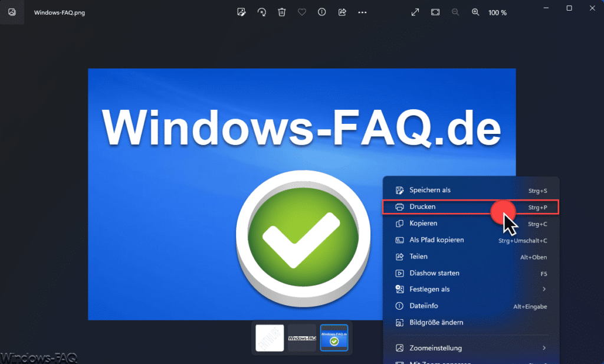Click the Photos app icon in title bar

(x=12, y=12)
